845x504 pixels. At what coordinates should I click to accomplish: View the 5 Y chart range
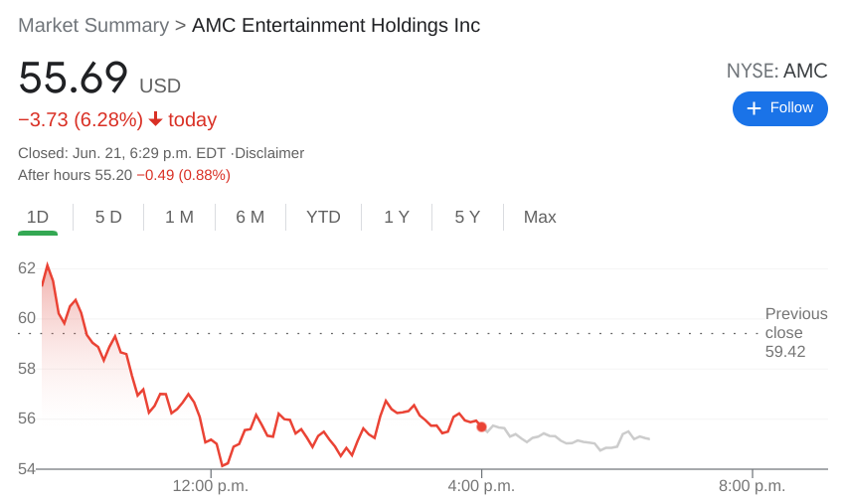point(467,217)
